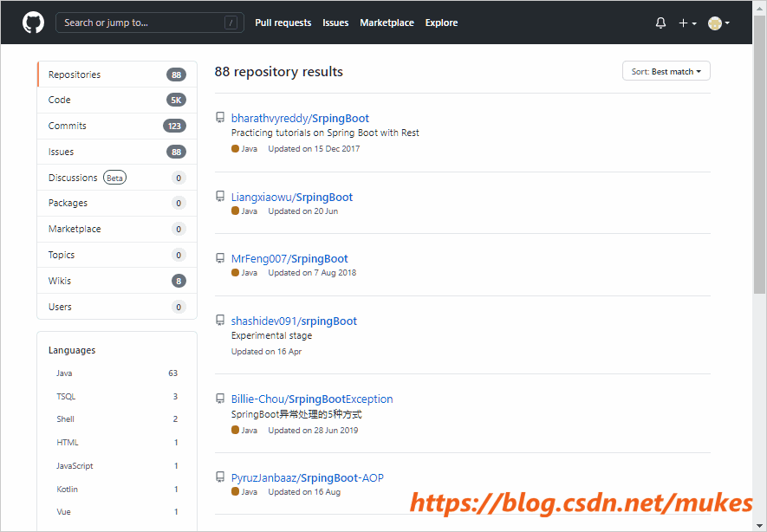Screen dimensions: 767x532
Task: Go to Pull requests
Action: click(283, 23)
